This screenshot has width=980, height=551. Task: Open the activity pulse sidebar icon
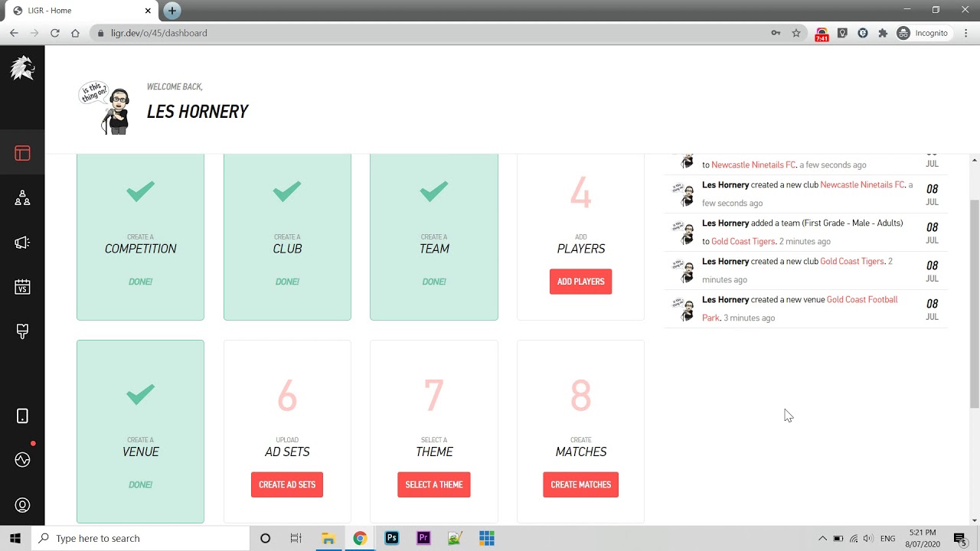[22, 460]
